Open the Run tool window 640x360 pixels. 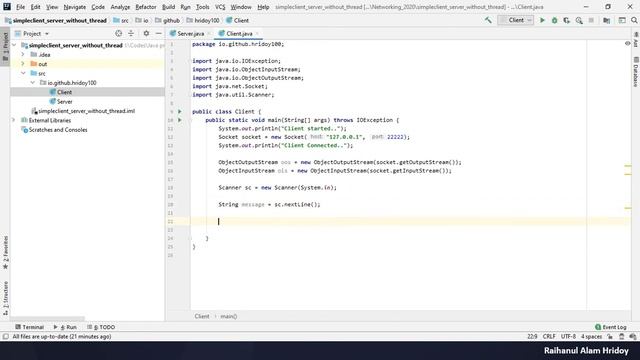click(x=65, y=327)
